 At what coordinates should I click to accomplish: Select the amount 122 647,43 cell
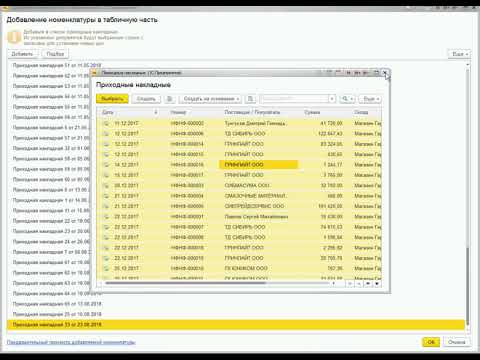(330, 134)
